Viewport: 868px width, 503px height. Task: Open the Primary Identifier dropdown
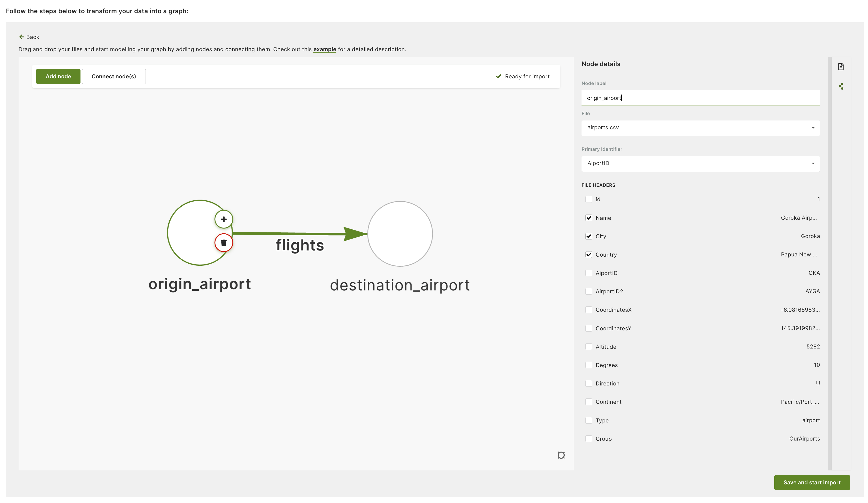pos(700,163)
